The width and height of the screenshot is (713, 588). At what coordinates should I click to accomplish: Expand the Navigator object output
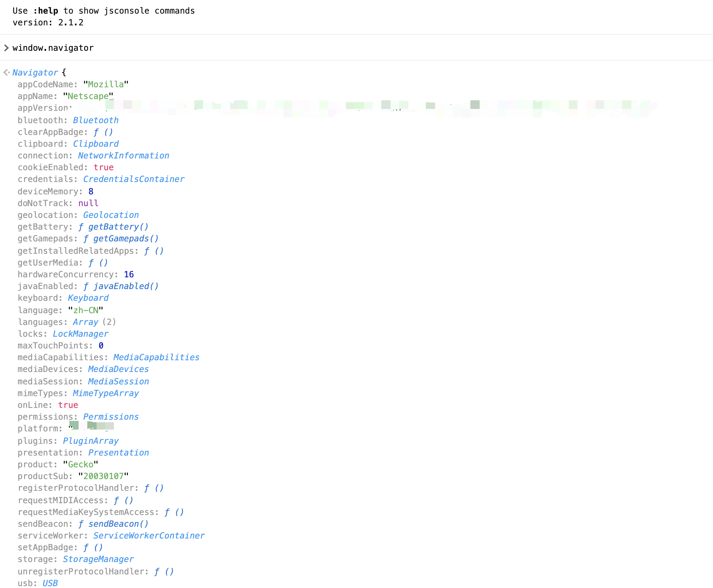(x=35, y=72)
